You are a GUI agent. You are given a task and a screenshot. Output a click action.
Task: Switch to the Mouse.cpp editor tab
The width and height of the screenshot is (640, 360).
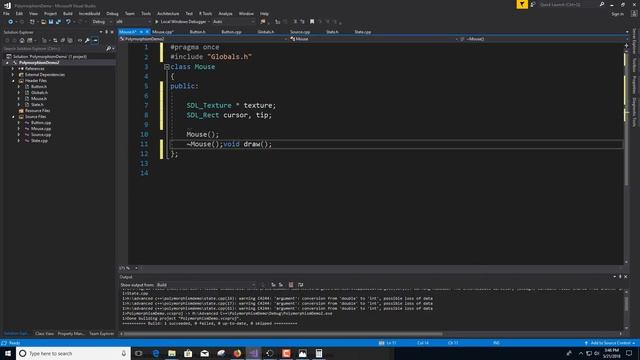163,32
